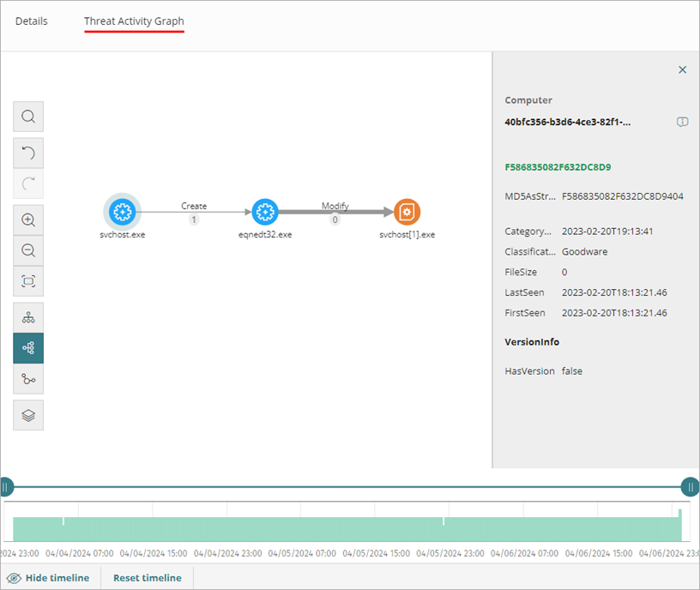Toggle the force-directed layout mode

pyautogui.click(x=28, y=348)
